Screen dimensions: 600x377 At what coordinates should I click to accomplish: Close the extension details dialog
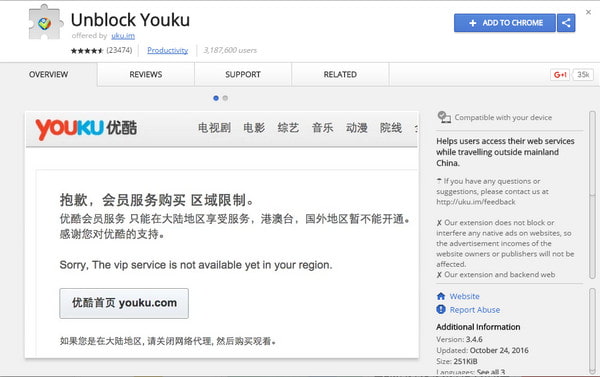pyautogui.click(x=588, y=12)
